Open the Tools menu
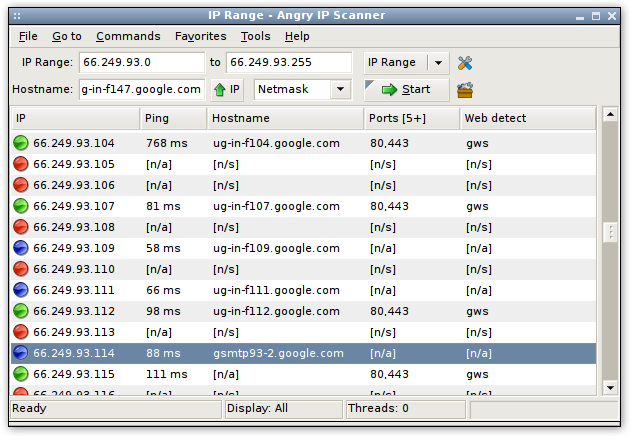This screenshot has height=436, width=631. [x=255, y=36]
